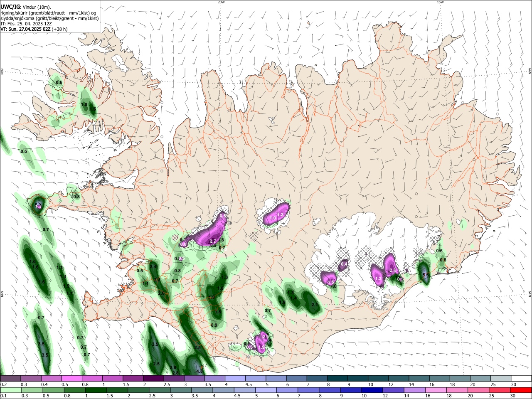Image resolution: width=532 pixels, height=399 pixels.
Task: Click the 4.3 precipitation value near bottom edge
Action: click(x=199, y=372)
